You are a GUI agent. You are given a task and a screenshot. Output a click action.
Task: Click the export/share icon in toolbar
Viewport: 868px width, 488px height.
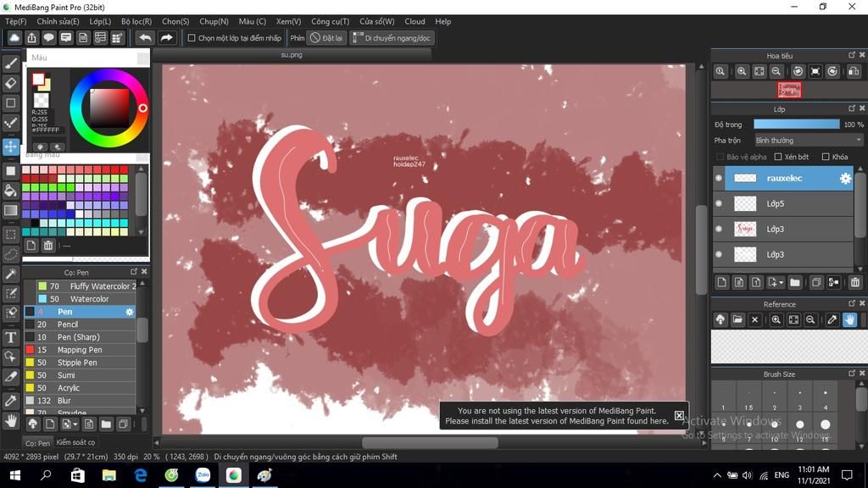click(31, 37)
